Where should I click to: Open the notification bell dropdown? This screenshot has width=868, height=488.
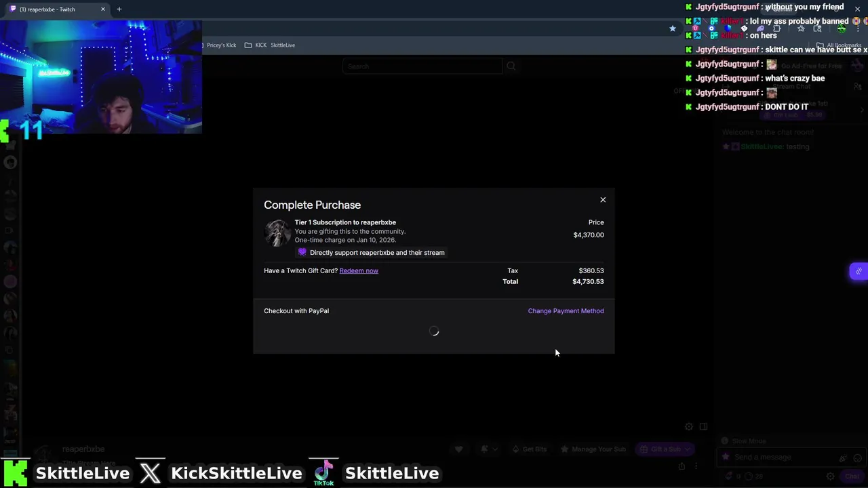488,449
